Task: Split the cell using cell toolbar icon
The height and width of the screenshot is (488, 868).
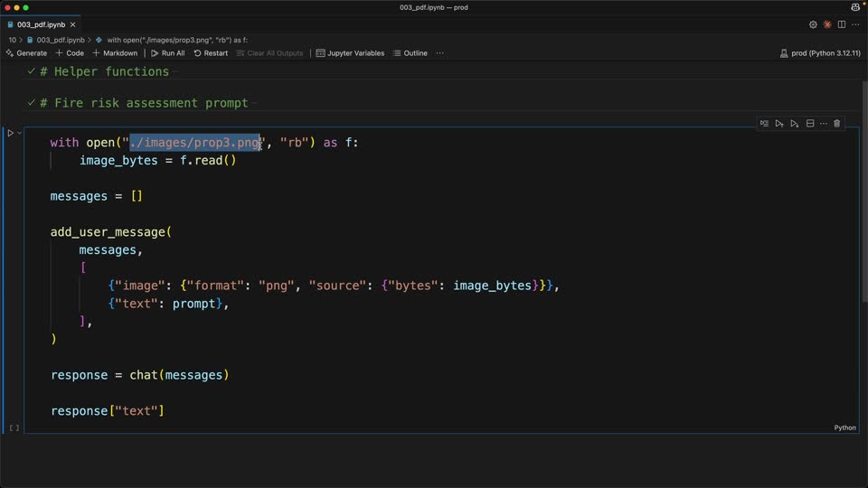Action: 810,124
